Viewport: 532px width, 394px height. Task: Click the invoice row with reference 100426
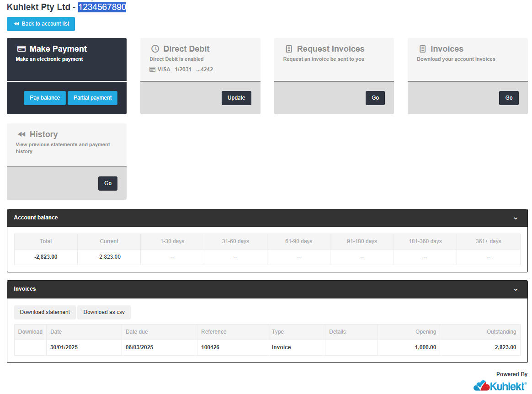pos(210,347)
